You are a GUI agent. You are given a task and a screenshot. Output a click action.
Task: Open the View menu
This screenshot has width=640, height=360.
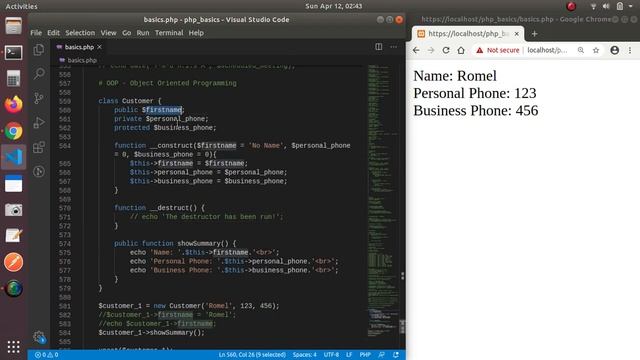pyautogui.click(x=108, y=33)
